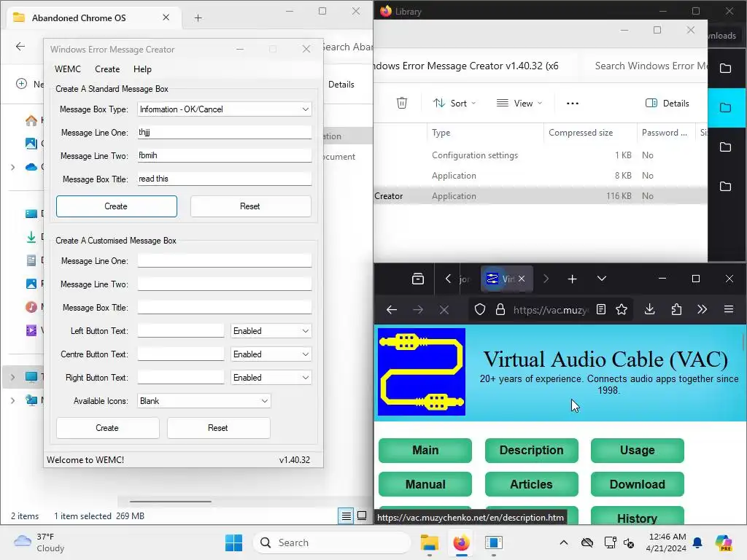Click the standard Message Line One field
This screenshot has width=747, height=560.
tap(225, 133)
